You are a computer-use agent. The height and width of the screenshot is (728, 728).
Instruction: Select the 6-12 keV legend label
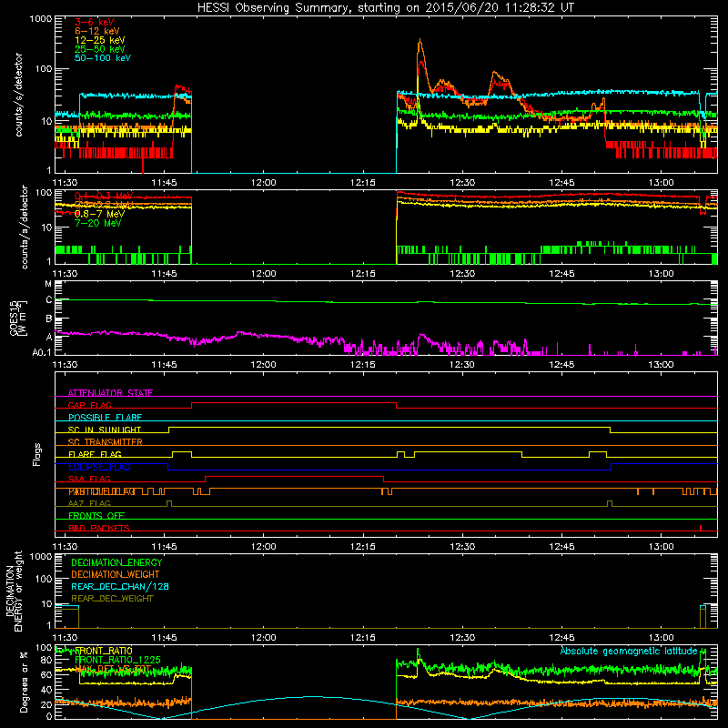pyautogui.click(x=97, y=31)
